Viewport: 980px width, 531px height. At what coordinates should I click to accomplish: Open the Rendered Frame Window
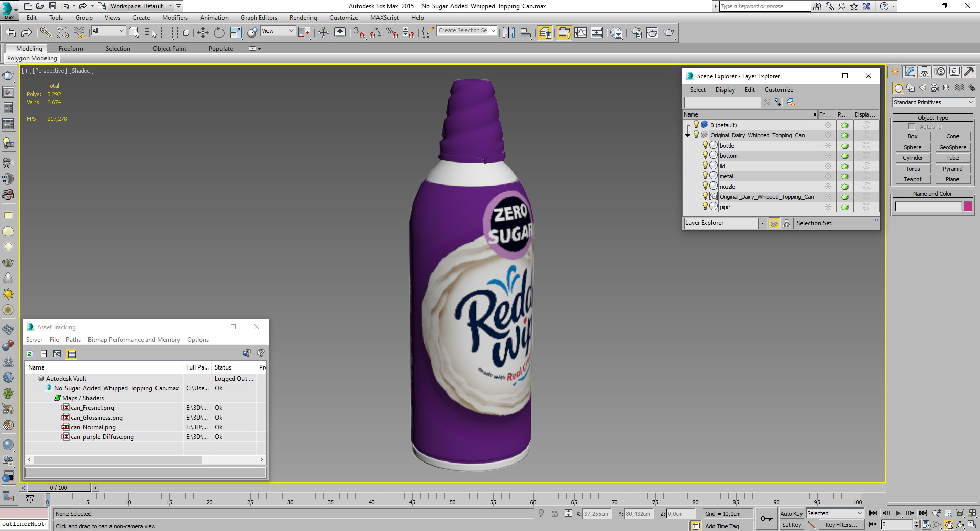[x=652, y=33]
